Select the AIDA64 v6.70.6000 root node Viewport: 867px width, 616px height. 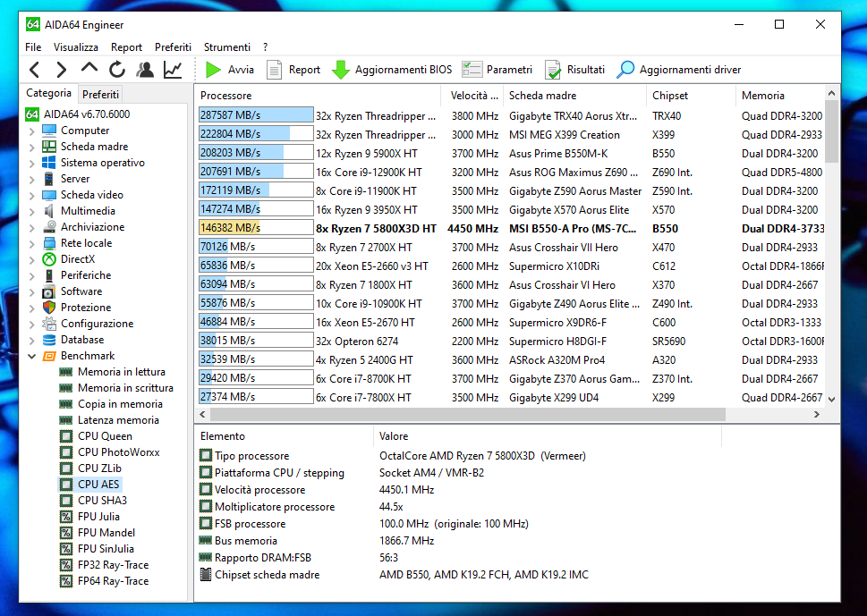click(87, 114)
